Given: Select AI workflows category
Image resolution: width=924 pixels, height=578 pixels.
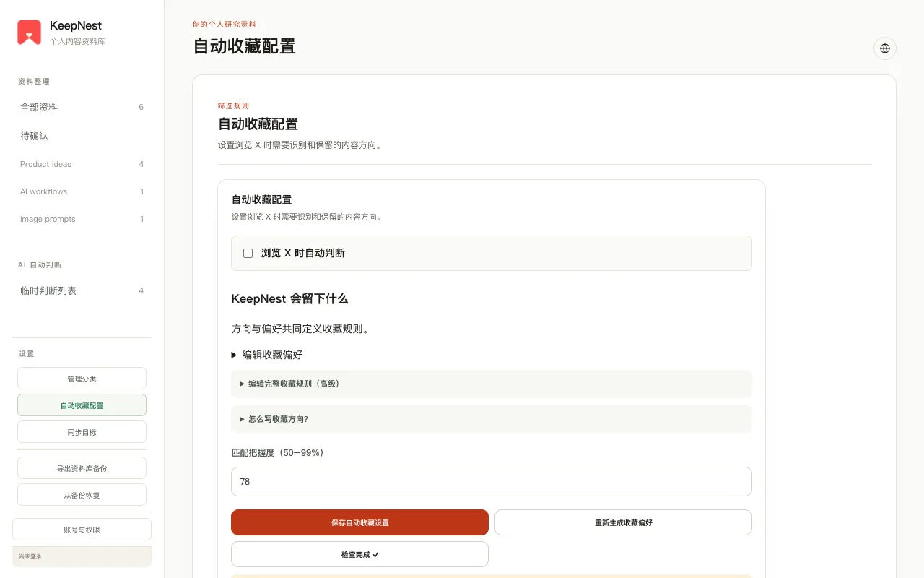Looking at the screenshot, I should click(x=82, y=191).
